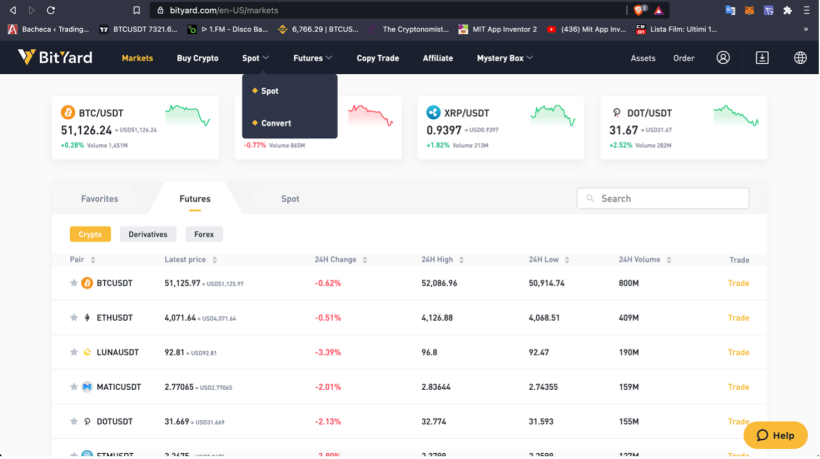
Task: Click the bookmark icon in address bar
Action: [136, 10]
